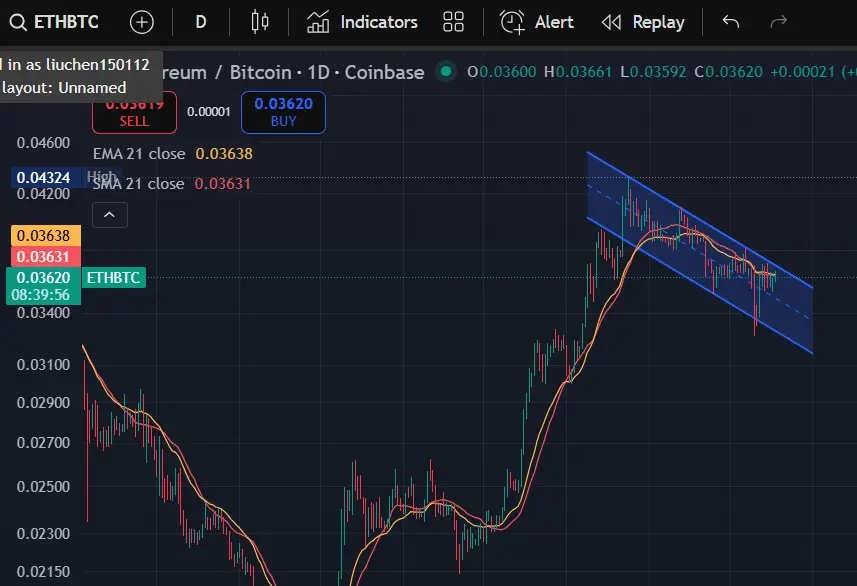The image size is (857, 586).
Task: Click the +0.00021 change value
Action: pos(803,72)
